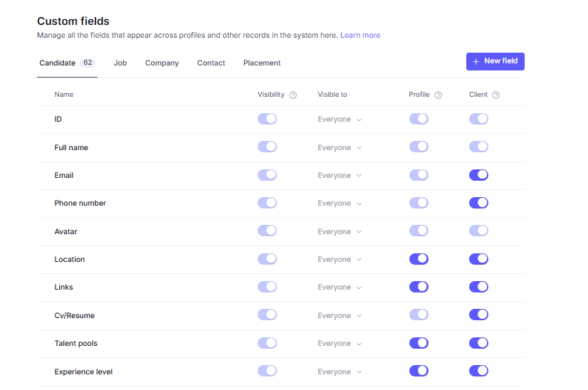The image size is (588, 390).
Task: Click the New field button
Action: (x=495, y=62)
